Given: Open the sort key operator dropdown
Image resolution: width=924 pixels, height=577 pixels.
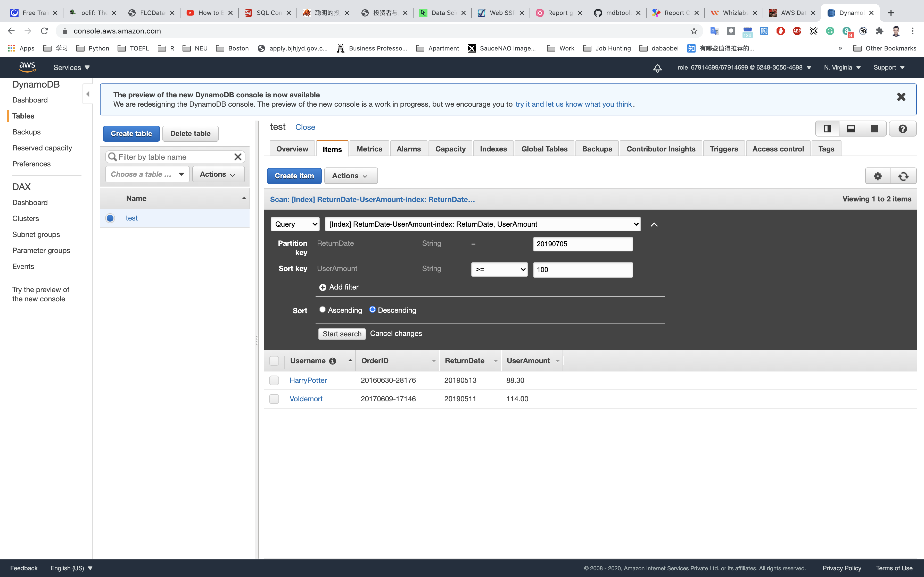Looking at the screenshot, I should [x=499, y=269].
